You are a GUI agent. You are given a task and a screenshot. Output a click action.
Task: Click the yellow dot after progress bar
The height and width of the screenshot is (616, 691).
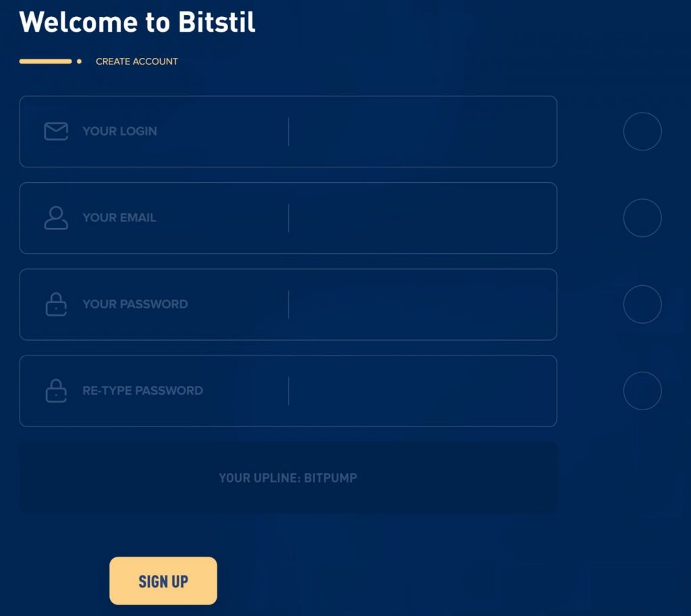[79, 61]
